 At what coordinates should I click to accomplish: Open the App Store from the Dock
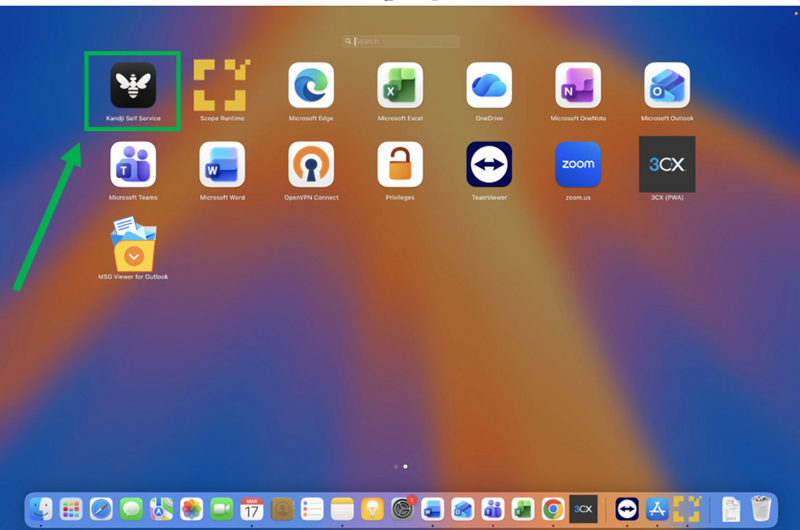[x=657, y=509]
